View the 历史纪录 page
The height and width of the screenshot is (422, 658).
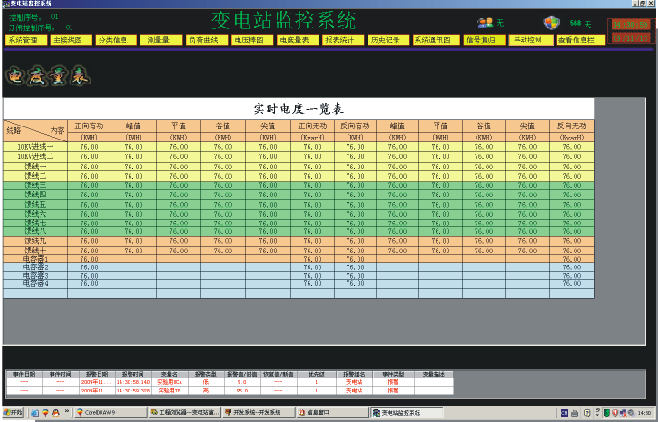pos(386,41)
